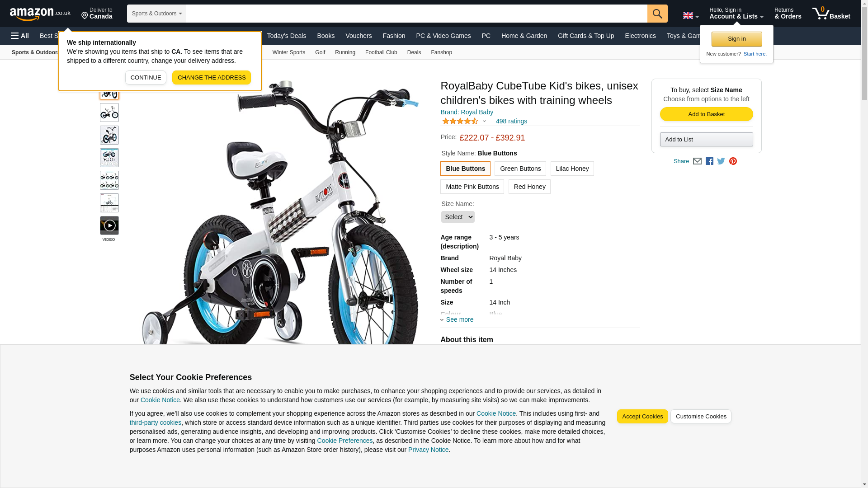Open the Amazon.co.uk home logo
This screenshot has width=868, height=488.
coord(40,14)
